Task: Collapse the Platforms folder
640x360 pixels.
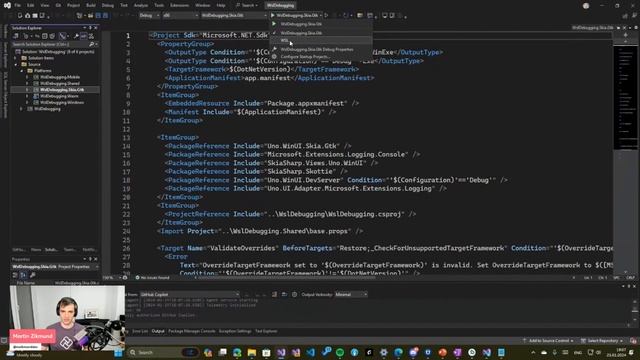Action: (22, 71)
